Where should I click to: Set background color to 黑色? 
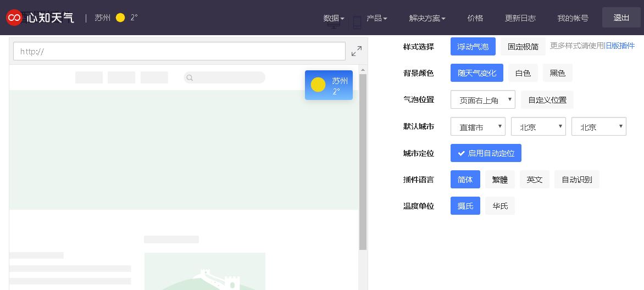coord(557,73)
